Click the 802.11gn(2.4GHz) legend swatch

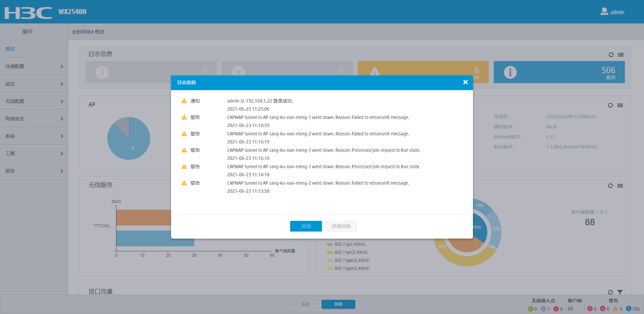coord(330,252)
